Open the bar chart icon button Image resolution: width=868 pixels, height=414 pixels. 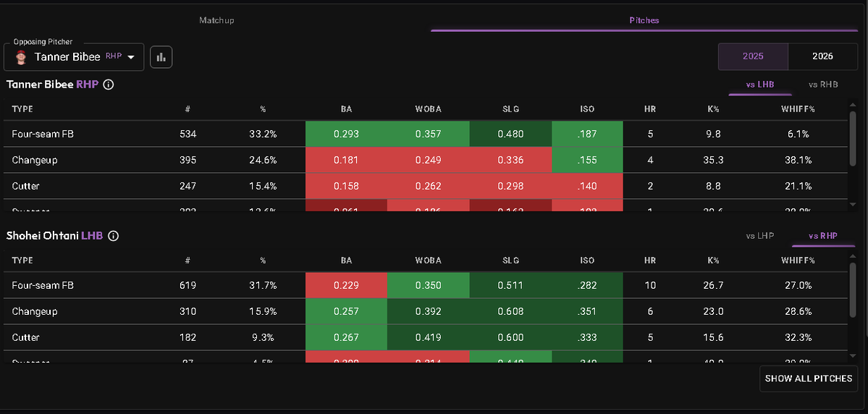pyautogui.click(x=161, y=57)
